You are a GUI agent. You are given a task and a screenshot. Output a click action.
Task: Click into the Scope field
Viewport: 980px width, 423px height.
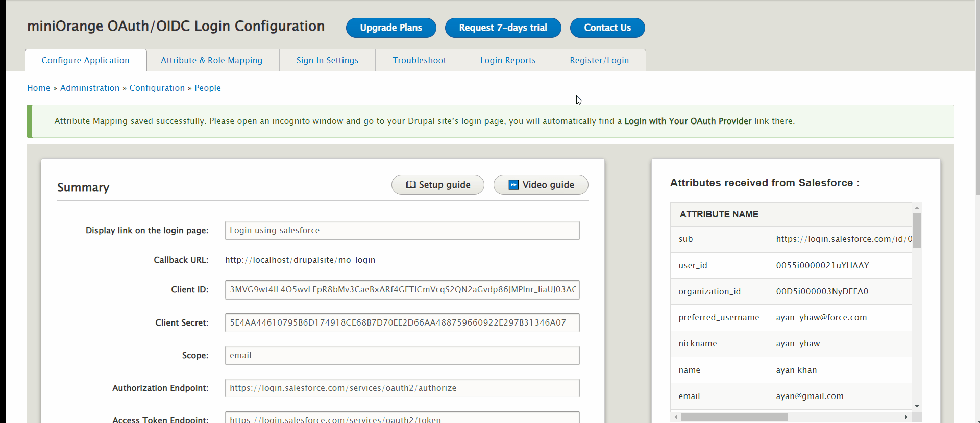pyautogui.click(x=402, y=355)
